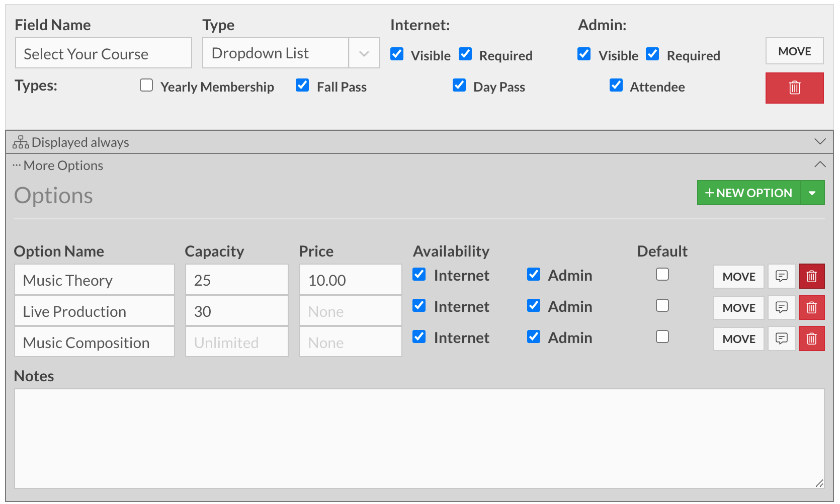Click the Live Production price field
The height and width of the screenshot is (504, 840).
(x=350, y=310)
